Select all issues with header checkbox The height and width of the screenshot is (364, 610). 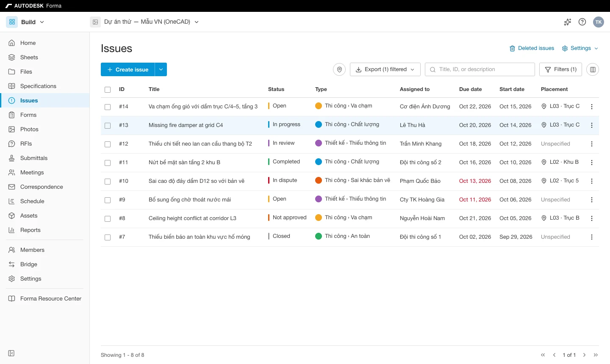[x=108, y=90]
